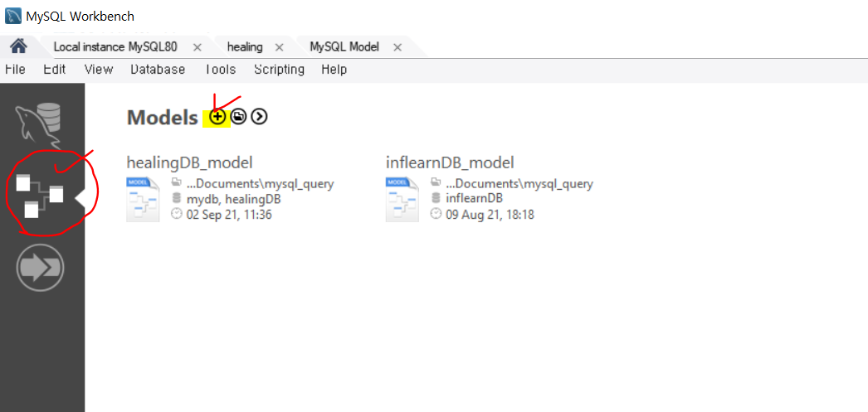Open the Home screen tab

click(x=19, y=46)
